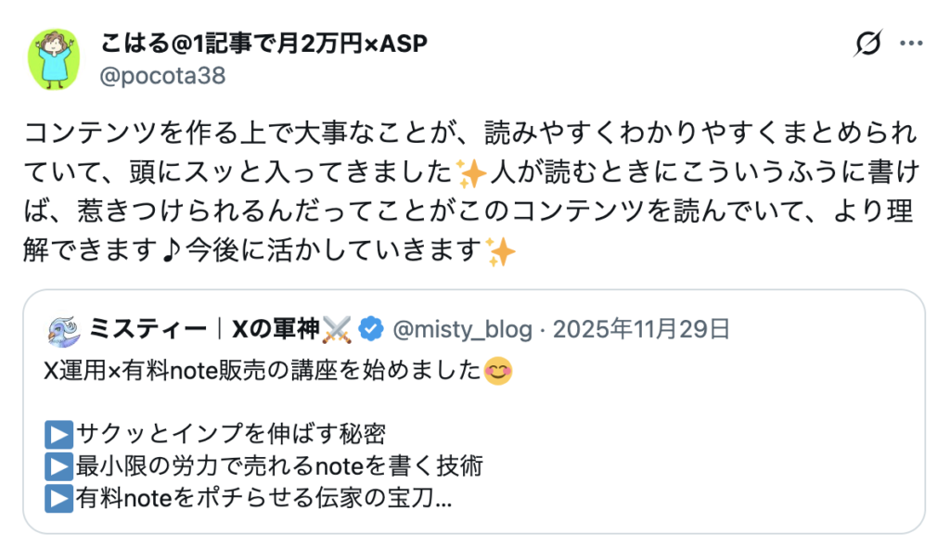Click the arrow bullet before 有料noteをポチらせる
Image resolution: width=950 pixels, height=560 pixels.
(x=58, y=498)
